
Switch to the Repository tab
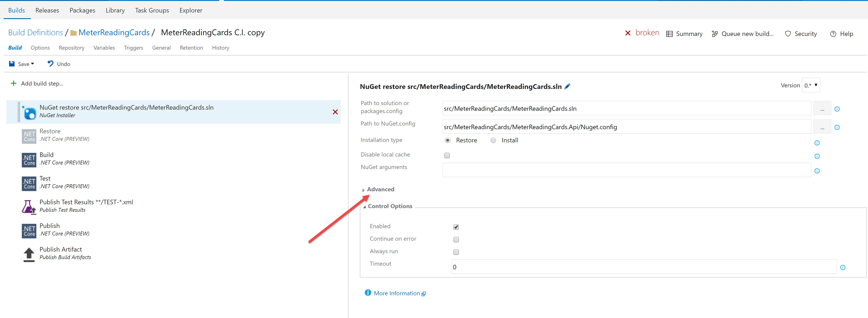(71, 48)
